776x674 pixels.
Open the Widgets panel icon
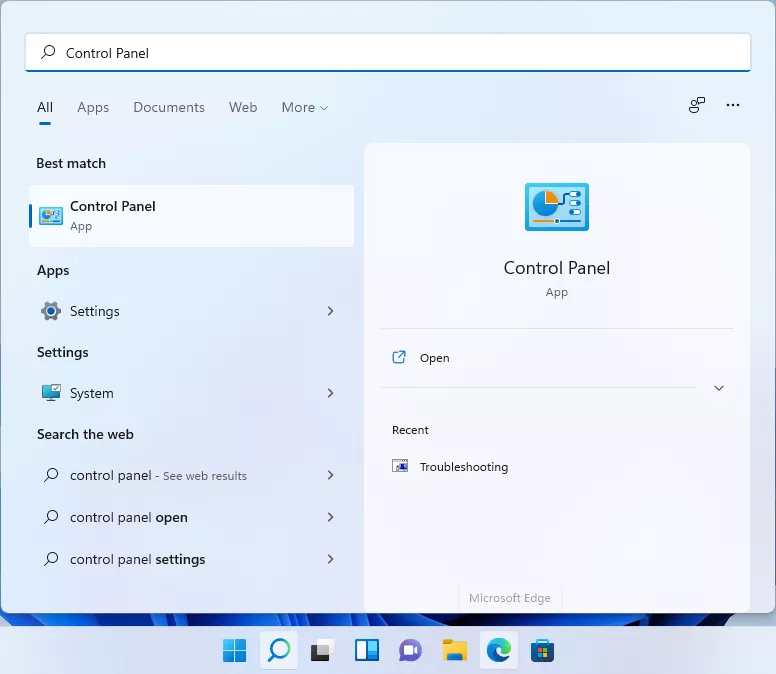point(366,651)
